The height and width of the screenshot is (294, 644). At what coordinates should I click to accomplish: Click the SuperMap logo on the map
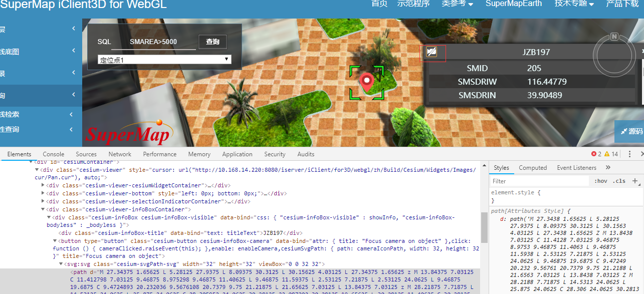[x=130, y=132]
